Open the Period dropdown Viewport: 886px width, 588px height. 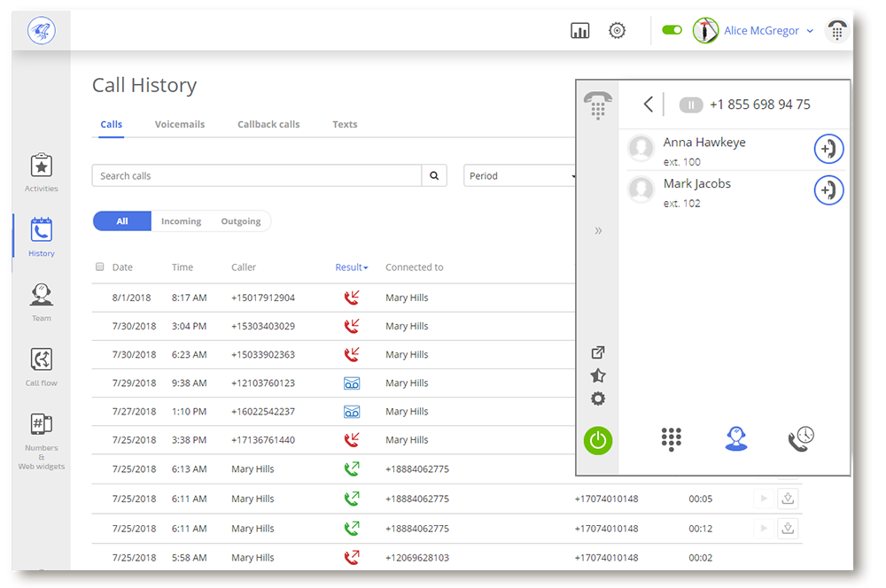(x=520, y=175)
